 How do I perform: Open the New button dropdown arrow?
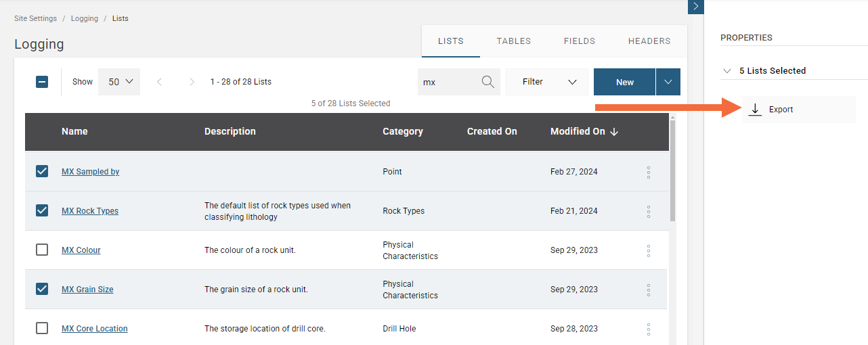pos(668,82)
